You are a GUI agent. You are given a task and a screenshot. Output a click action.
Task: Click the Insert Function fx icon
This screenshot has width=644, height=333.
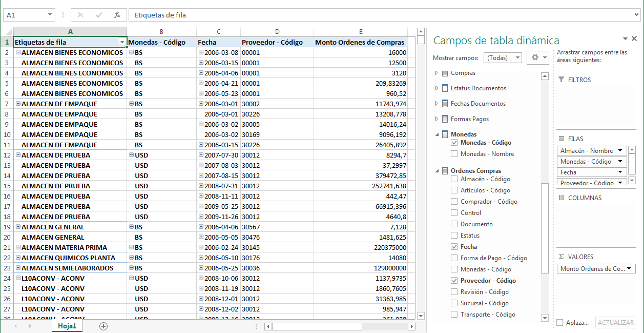click(x=117, y=15)
